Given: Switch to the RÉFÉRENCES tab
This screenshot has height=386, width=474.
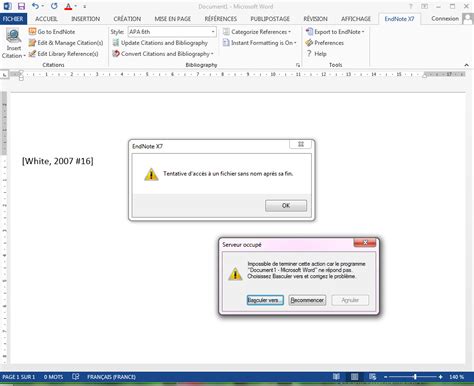Looking at the screenshot, I should click(221, 19).
